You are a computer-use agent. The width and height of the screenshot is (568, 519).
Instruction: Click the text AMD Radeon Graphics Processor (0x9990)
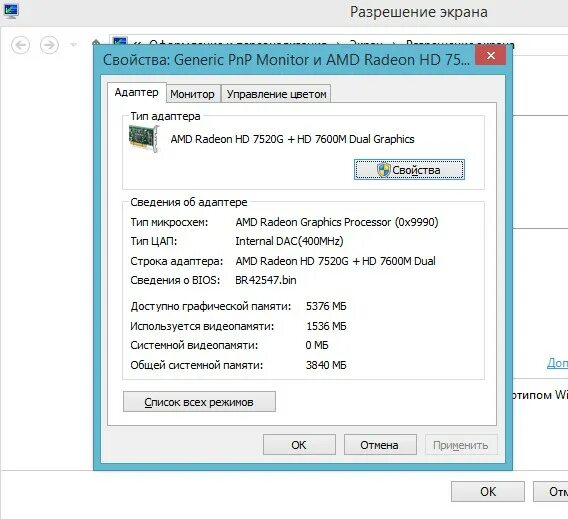tap(337, 222)
